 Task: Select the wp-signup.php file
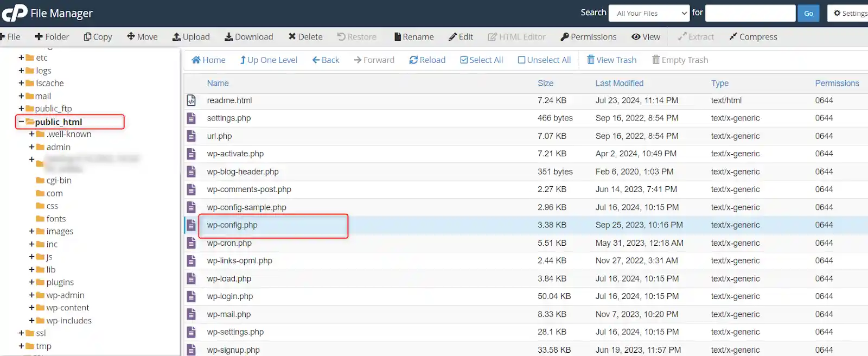[233, 350]
